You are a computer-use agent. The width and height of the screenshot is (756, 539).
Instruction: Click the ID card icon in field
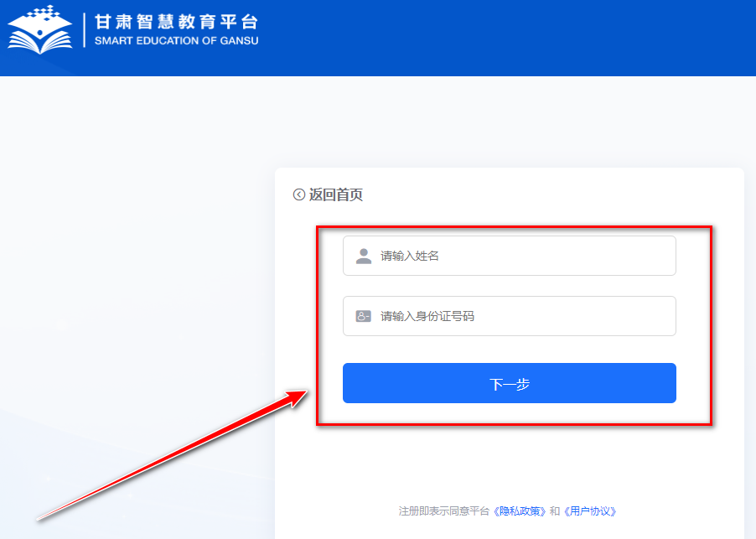pyautogui.click(x=363, y=316)
